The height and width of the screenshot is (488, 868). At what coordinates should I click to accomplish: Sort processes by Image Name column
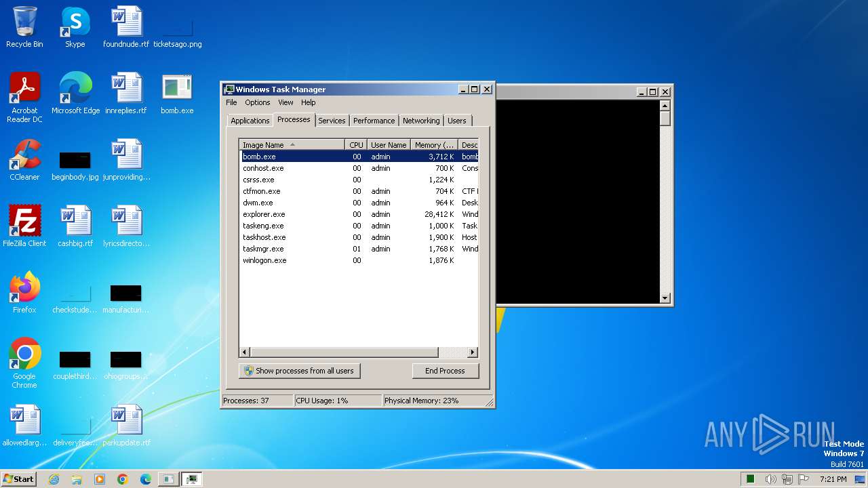pos(292,145)
